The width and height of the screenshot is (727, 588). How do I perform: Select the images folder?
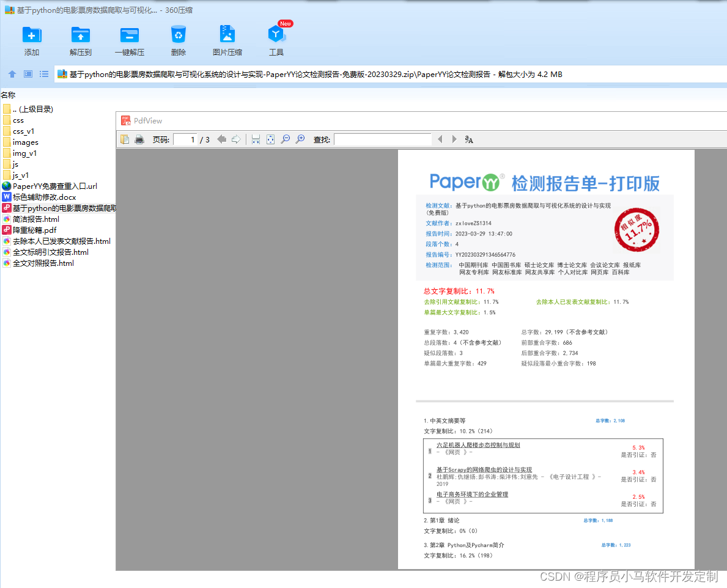(20, 142)
